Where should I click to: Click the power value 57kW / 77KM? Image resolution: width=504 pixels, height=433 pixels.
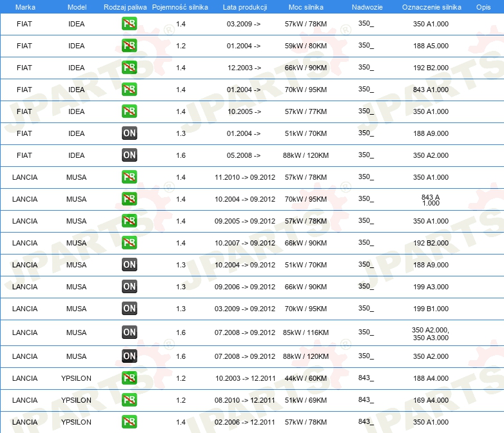point(305,111)
